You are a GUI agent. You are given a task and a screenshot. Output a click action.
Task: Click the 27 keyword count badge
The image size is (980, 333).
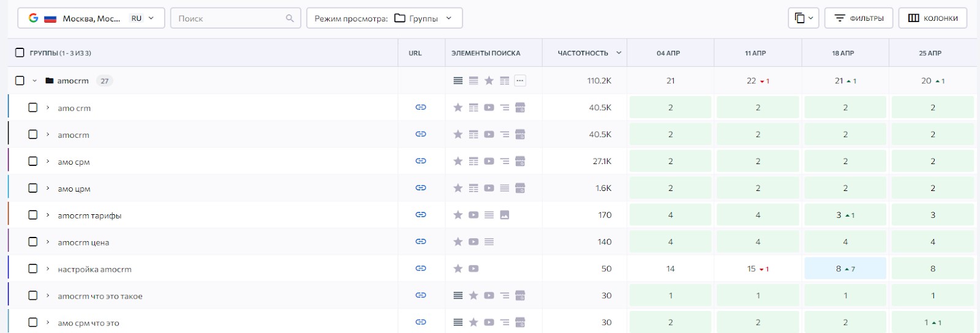tap(105, 81)
